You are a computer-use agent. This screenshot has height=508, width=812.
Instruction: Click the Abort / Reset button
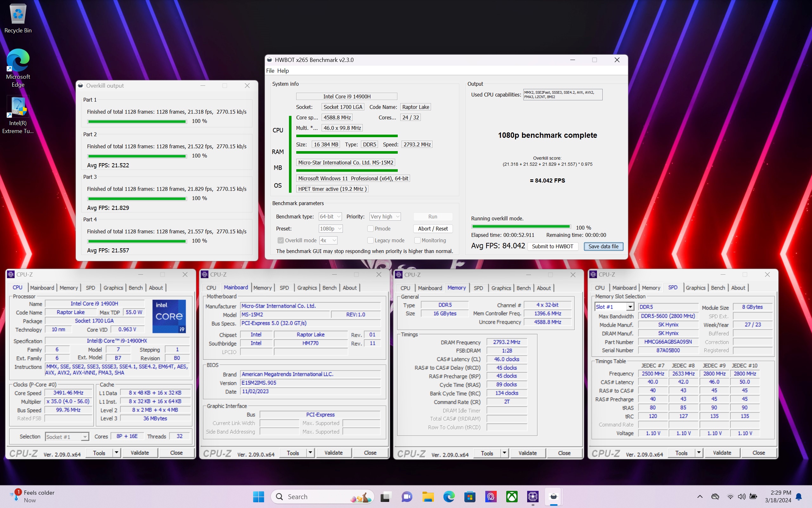pyautogui.click(x=433, y=229)
